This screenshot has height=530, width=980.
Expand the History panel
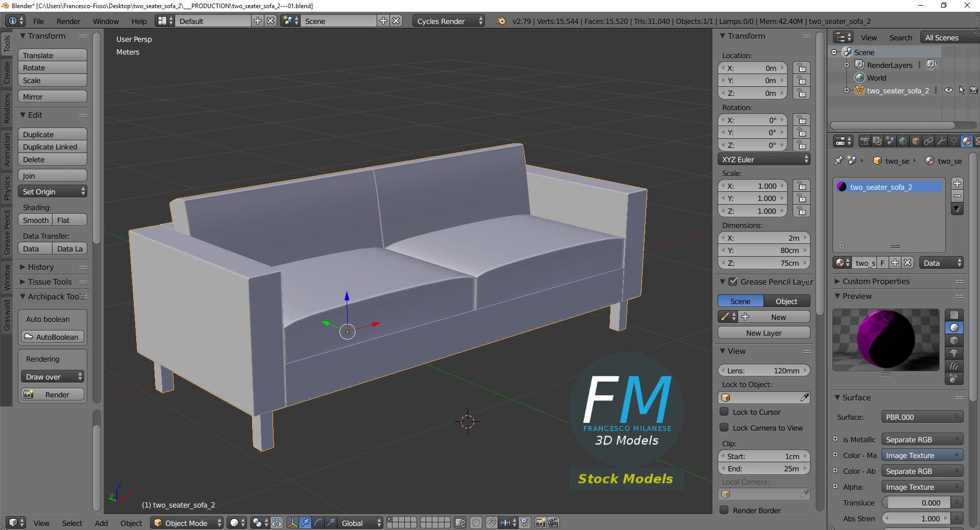[x=40, y=267]
